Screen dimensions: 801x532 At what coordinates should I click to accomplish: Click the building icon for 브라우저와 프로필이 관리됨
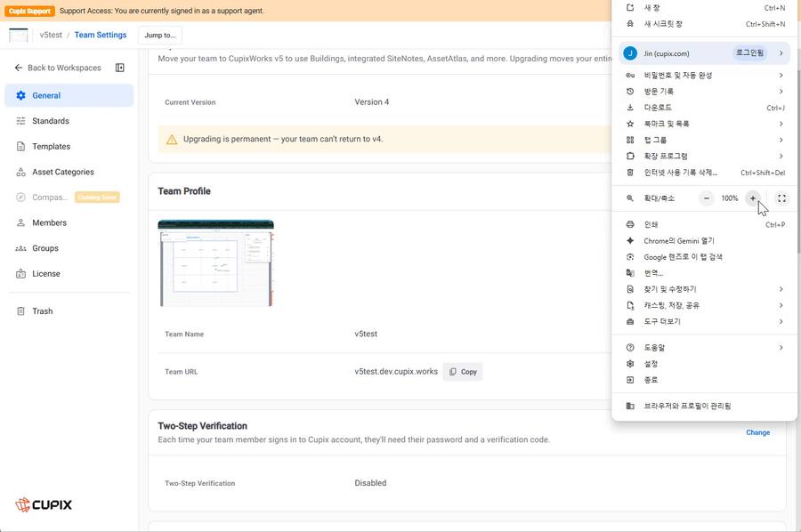pos(630,406)
